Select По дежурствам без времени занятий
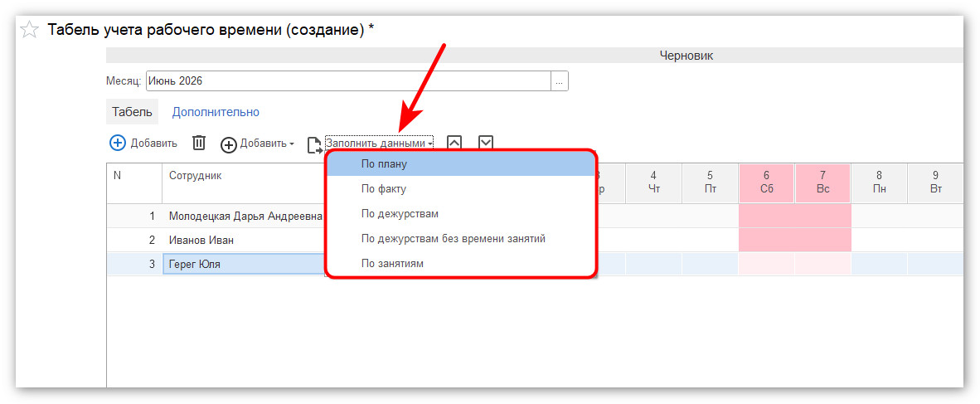This screenshot has width=980, height=404. tap(460, 239)
